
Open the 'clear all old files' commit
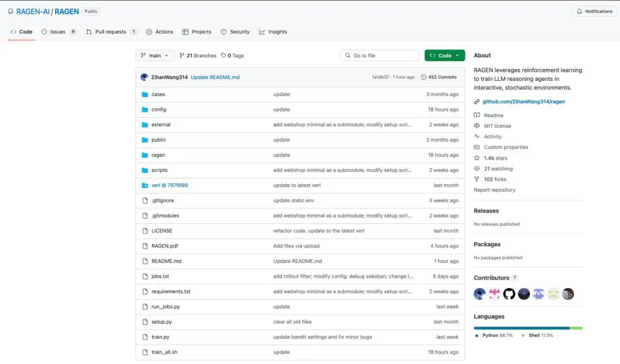tap(292, 322)
